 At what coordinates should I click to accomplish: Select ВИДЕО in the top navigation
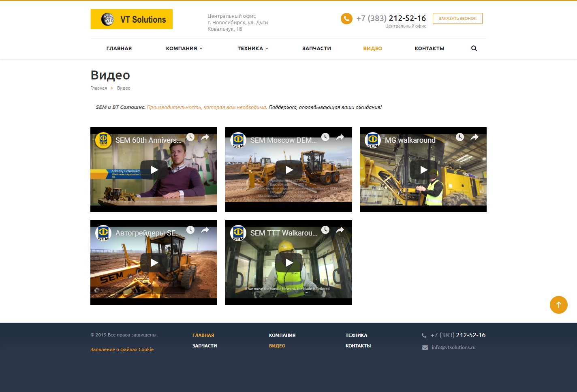point(373,48)
